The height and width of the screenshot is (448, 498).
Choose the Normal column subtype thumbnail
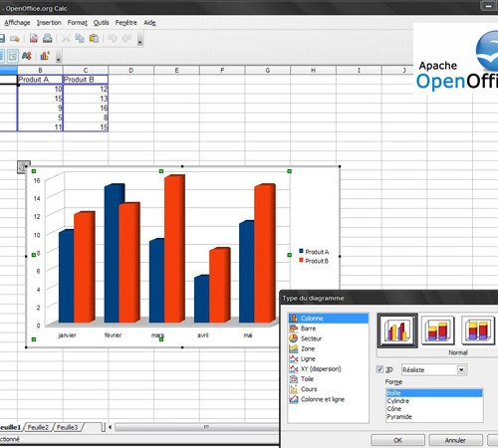pos(397,331)
